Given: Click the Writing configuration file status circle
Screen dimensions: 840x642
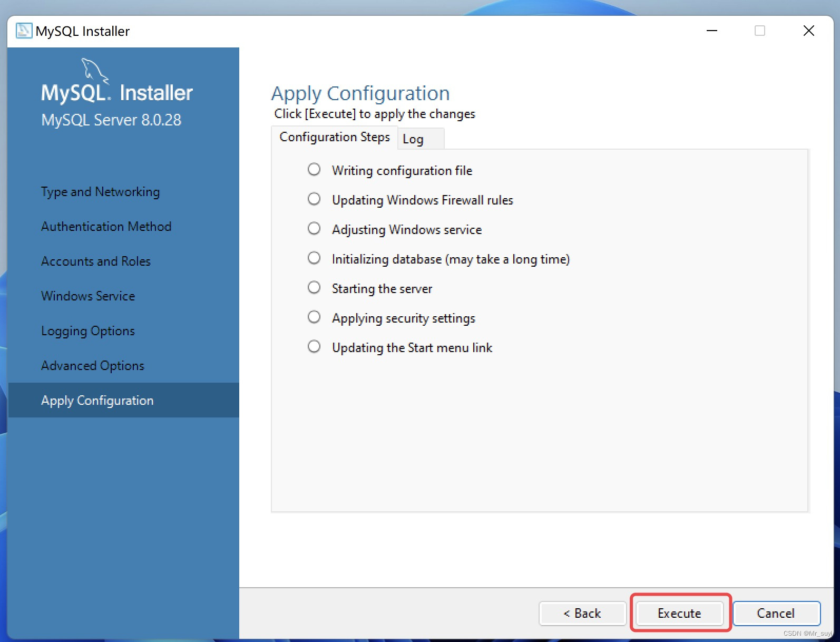Looking at the screenshot, I should coord(314,169).
